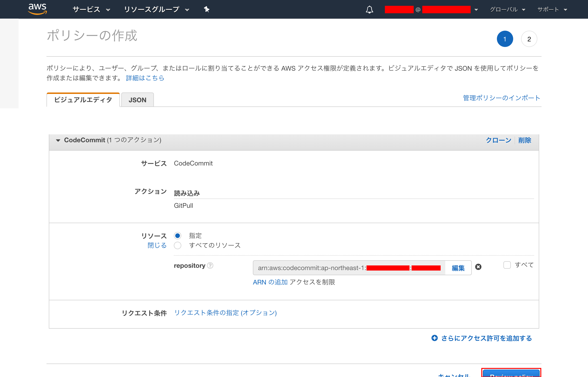This screenshot has height=377, width=588.
Task: Click 管理ポリシーのインポート link
Action: pos(501,98)
